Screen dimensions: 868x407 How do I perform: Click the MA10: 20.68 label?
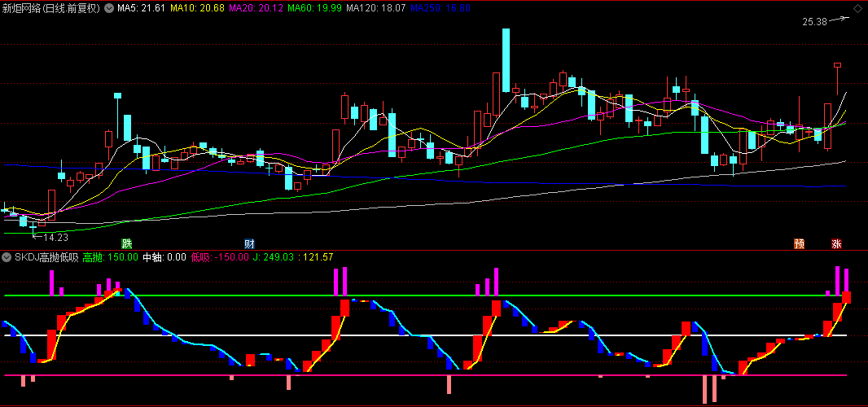[197, 8]
